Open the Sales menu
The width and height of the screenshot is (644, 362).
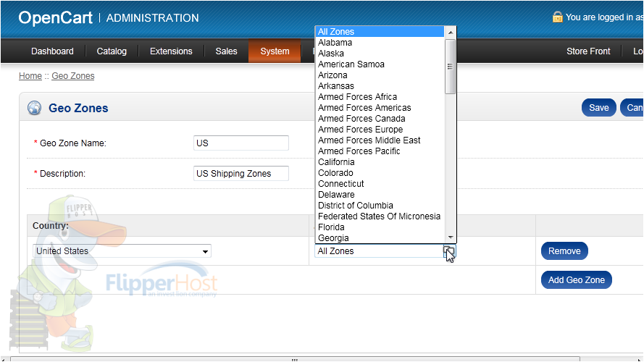[x=226, y=51]
